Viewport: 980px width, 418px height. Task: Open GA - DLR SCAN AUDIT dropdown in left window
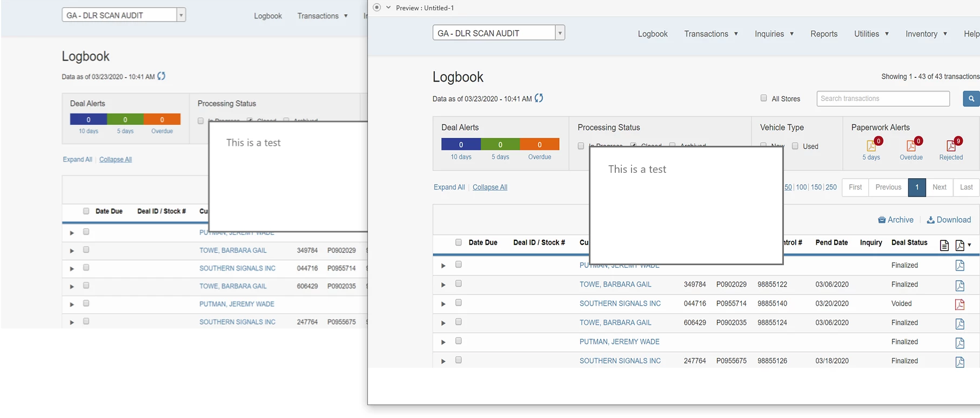(x=181, y=15)
